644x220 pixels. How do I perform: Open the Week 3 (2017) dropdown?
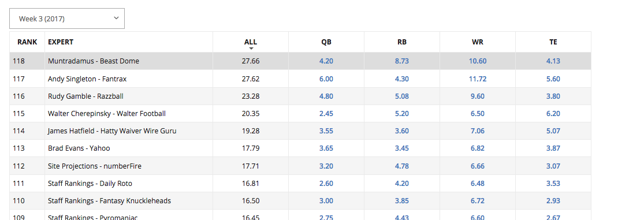[67, 18]
